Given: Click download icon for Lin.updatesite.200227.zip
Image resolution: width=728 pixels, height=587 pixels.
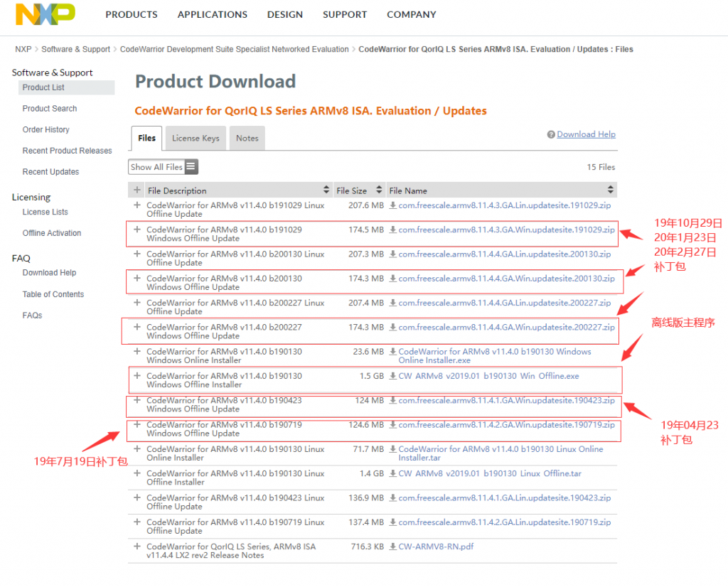Looking at the screenshot, I should [x=392, y=303].
